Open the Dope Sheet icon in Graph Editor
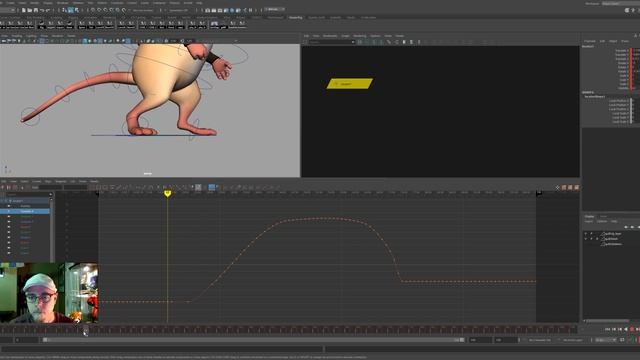Image resolution: width=640 pixels, height=360 pixels. click(564, 187)
